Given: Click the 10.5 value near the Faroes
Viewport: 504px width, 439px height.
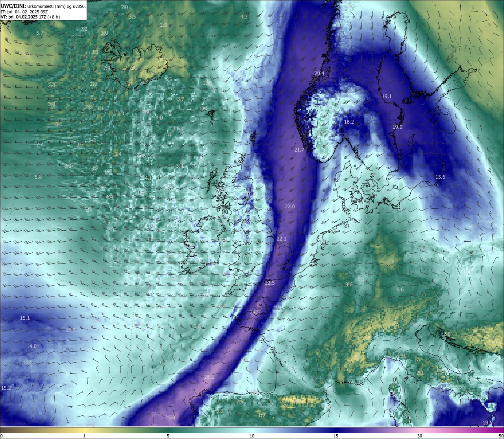Looking at the screenshot, I should click(x=204, y=109).
